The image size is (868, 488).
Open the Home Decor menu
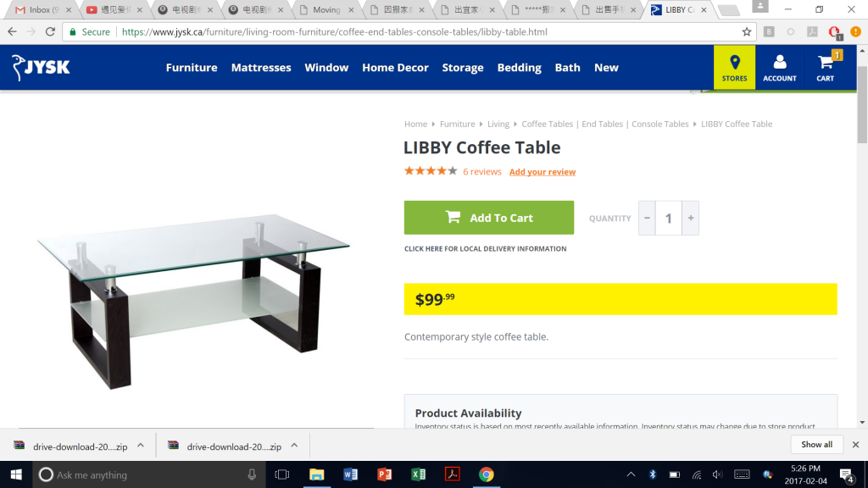pyautogui.click(x=395, y=68)
